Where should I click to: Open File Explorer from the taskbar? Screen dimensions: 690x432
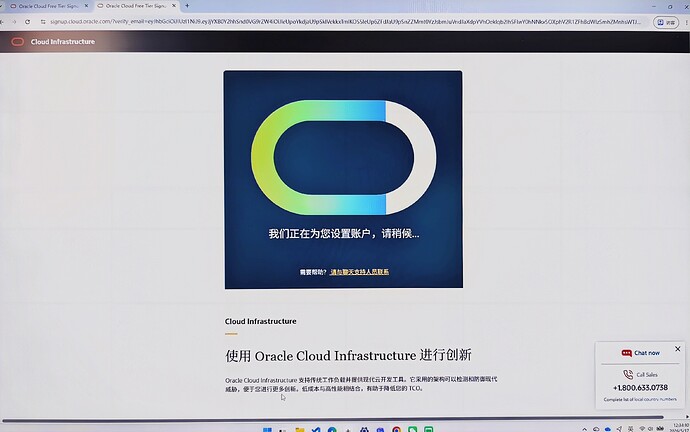pyautogui.click(x=300, y=429)
